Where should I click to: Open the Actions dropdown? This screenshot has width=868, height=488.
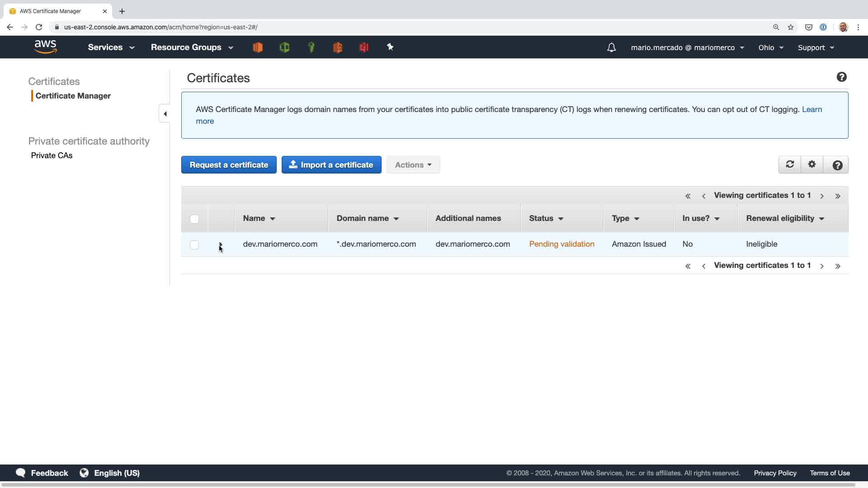413,165
